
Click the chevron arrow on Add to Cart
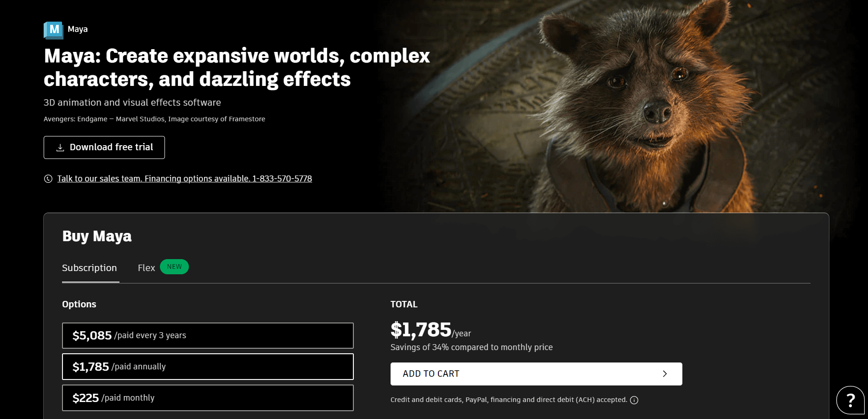(664, 374)
